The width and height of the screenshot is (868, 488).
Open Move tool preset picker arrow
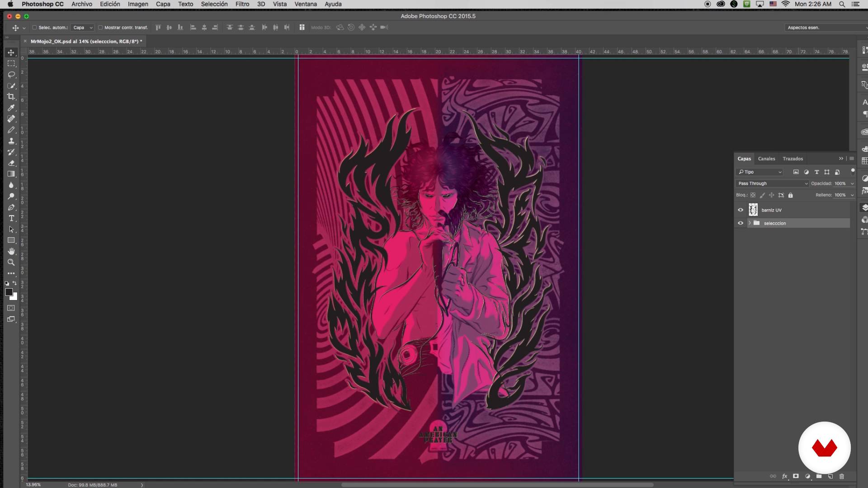(x=24, y=28)
